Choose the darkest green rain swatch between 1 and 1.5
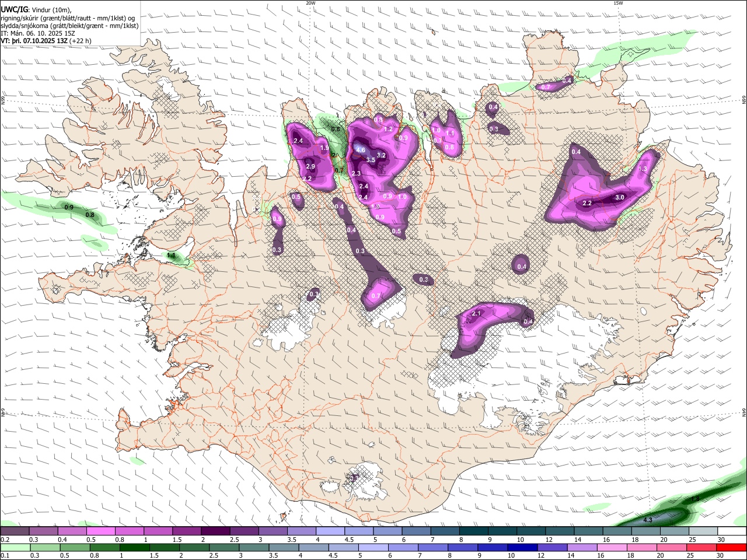Viewport: 747px width, 560px height. pyautogui.click(x=135, y=548)
